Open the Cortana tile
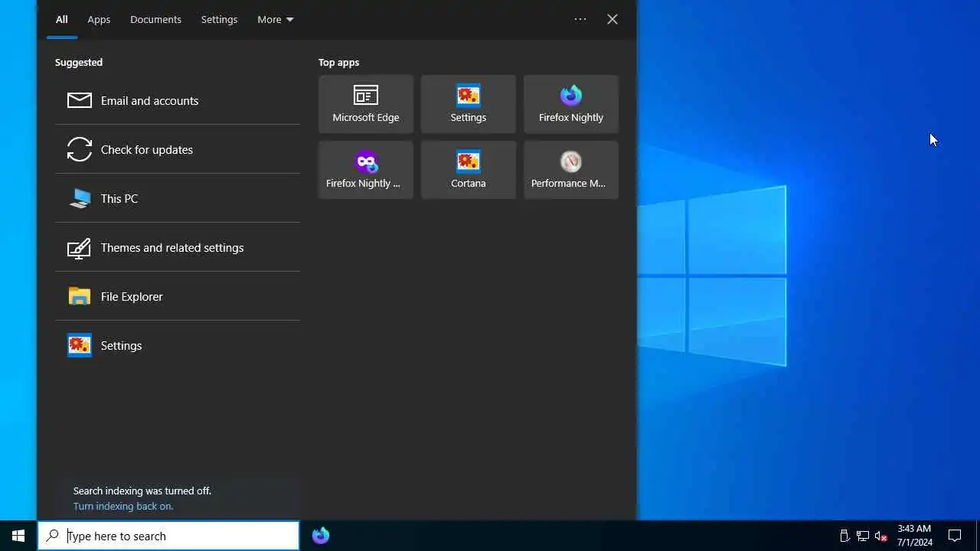 469,170
